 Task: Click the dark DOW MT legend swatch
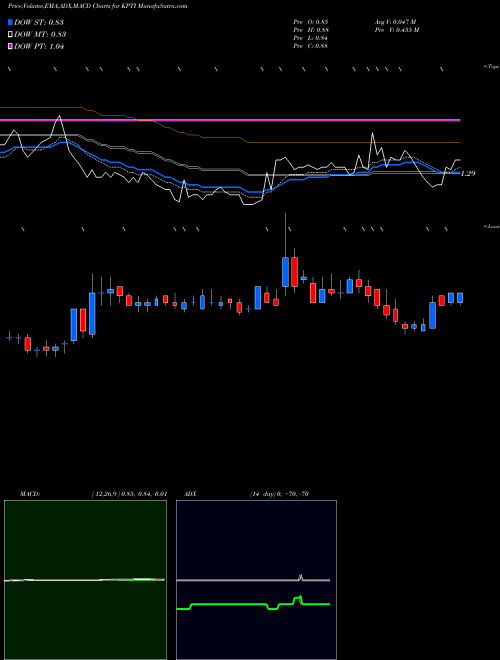[x=10, y=35]
